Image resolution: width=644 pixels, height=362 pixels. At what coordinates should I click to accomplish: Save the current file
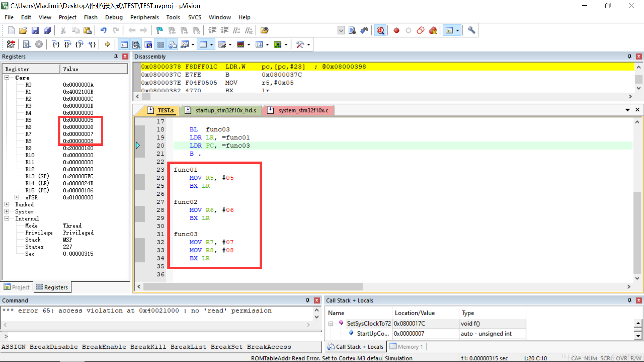pyautogui.click(x=35, y=31)
